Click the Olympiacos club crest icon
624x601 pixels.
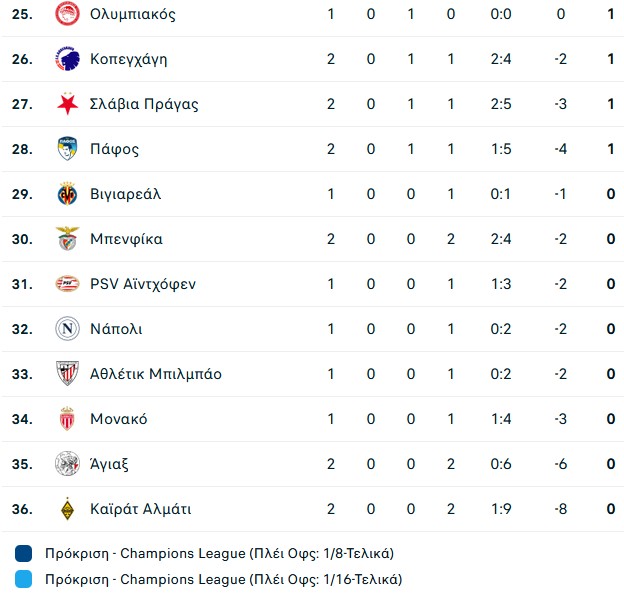pyautogui.click(x=67, y=14)
